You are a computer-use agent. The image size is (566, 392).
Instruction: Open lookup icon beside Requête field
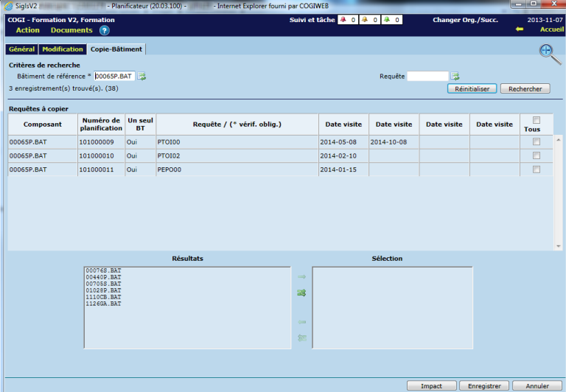coord(455,76)
